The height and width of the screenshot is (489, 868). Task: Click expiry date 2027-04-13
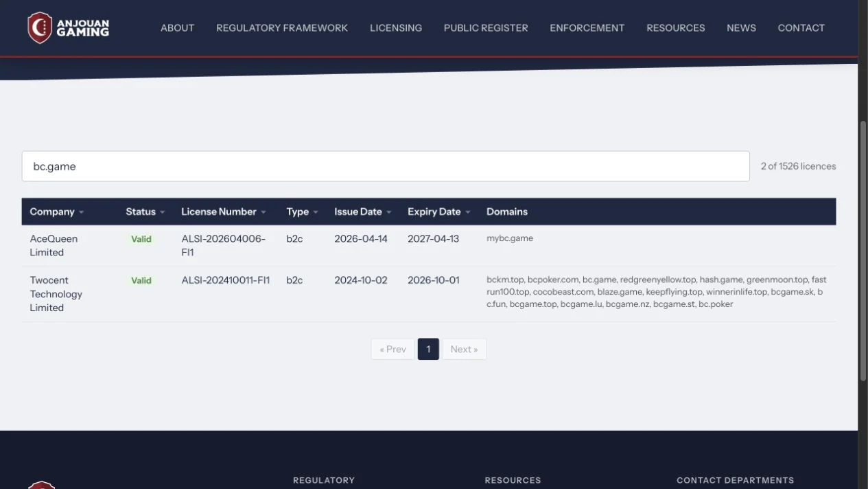pos(434,239)
